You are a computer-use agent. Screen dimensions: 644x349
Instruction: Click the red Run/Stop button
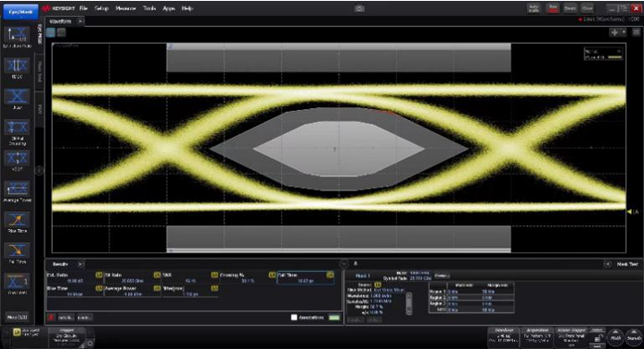point(553,9)
